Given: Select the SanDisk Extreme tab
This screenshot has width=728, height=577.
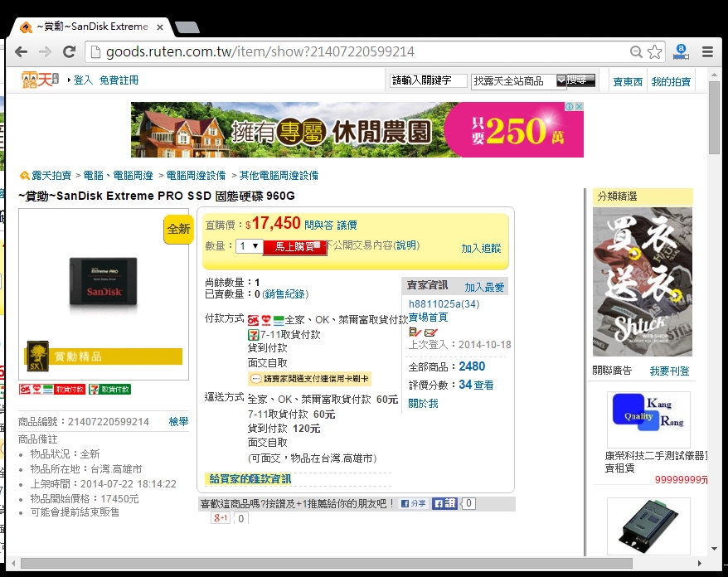Looking at the screenshot, I should coord(92,27).
